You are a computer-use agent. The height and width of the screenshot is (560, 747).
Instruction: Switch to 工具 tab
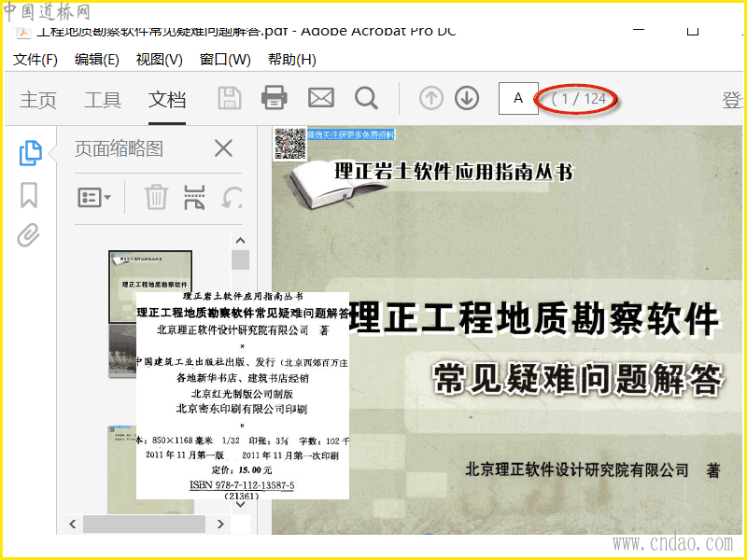pyautogui.click(x=103, y=100)
